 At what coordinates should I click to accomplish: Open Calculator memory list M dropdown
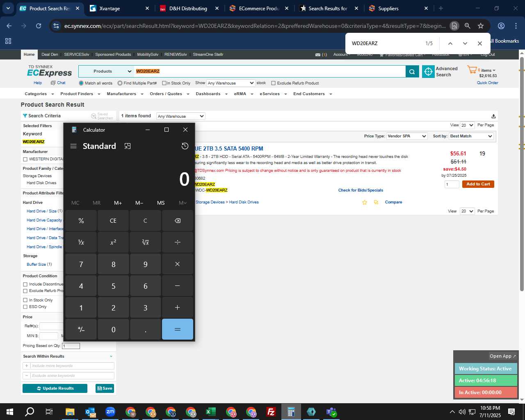(183, 203)
